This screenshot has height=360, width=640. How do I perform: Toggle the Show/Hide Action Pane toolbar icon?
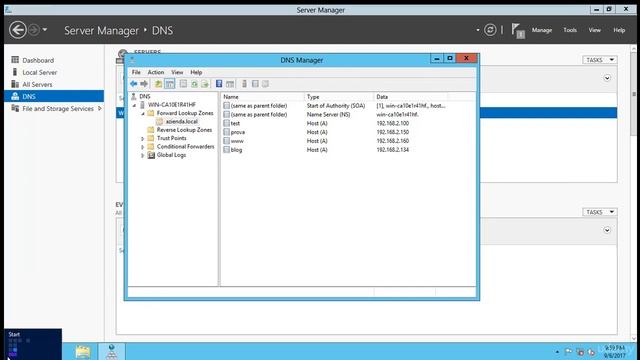coord(230,84)
